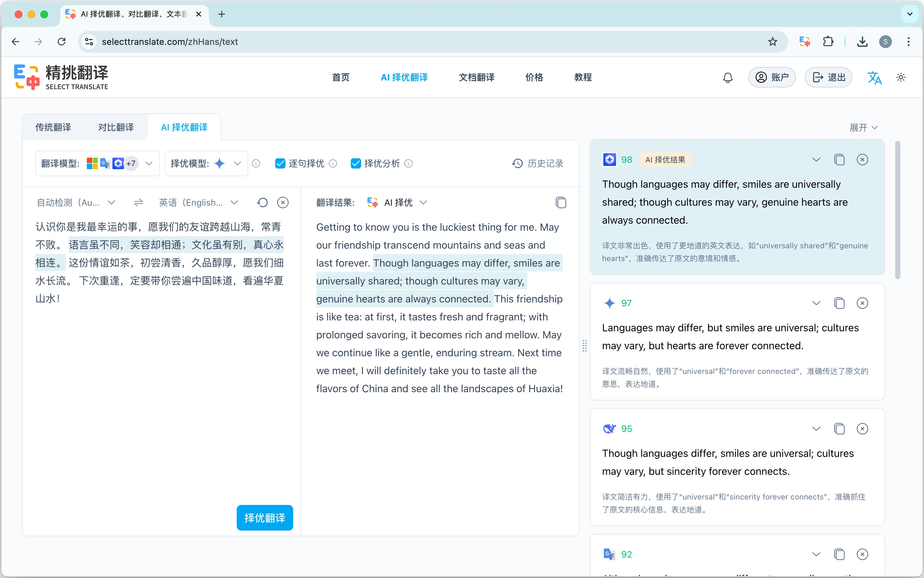Close the score 98 translation card
Screen dimensions: 924x578
click(x=862, y=160)
